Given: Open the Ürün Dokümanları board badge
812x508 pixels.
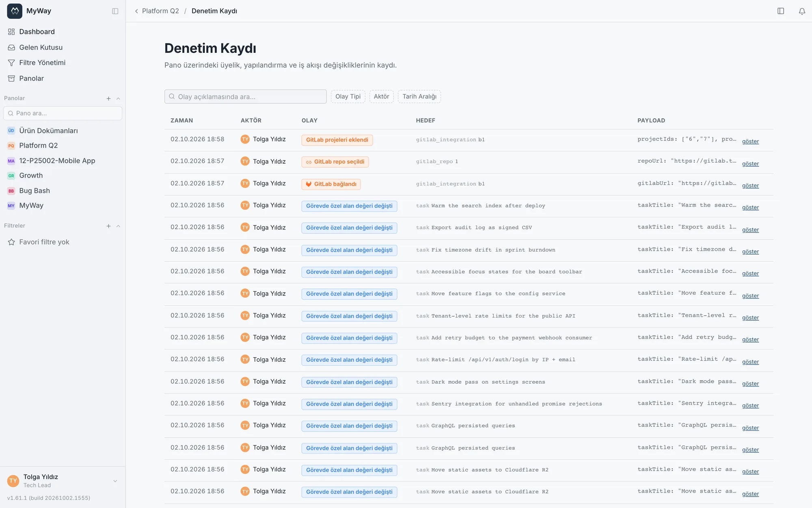Looking at the screenshot, I should point(11,130).
